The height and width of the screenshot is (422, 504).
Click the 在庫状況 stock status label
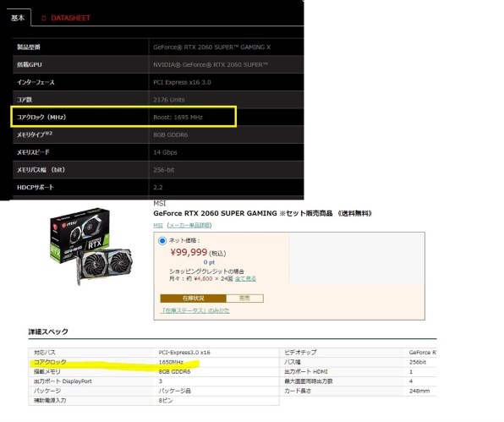(x=193, y=299)
